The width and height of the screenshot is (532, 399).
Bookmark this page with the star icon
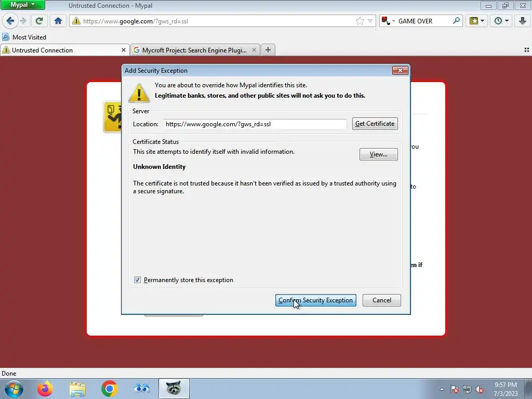[360, 21]
